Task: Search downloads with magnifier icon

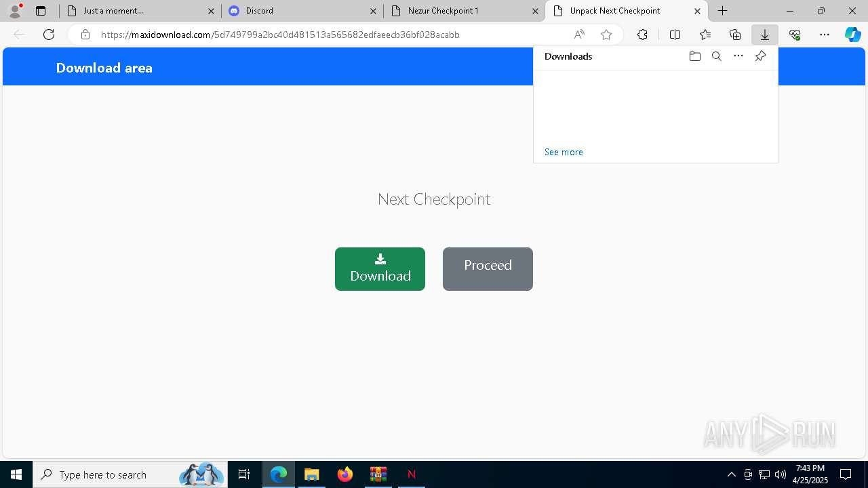Action: coord(716,56)
